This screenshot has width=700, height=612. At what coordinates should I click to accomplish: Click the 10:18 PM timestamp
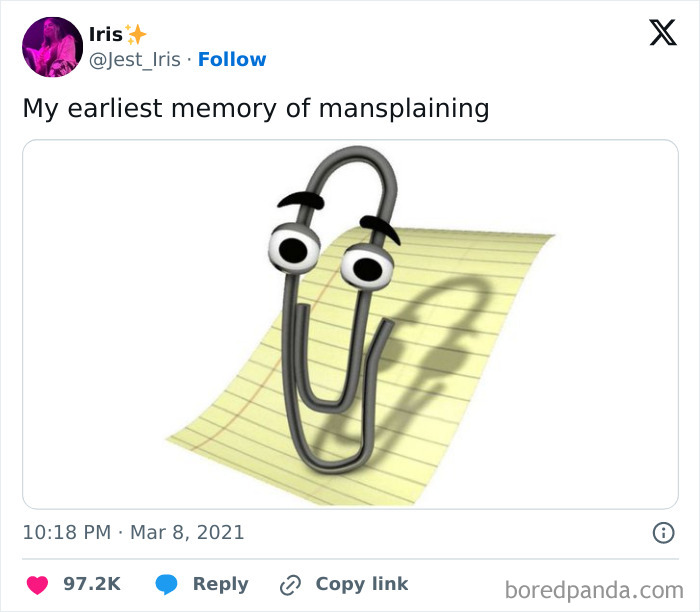coord(67,533)
